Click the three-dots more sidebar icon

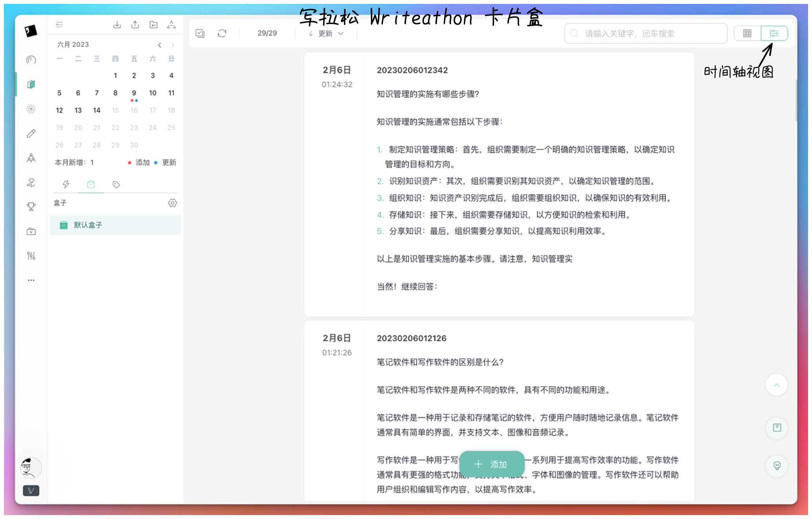31,280
